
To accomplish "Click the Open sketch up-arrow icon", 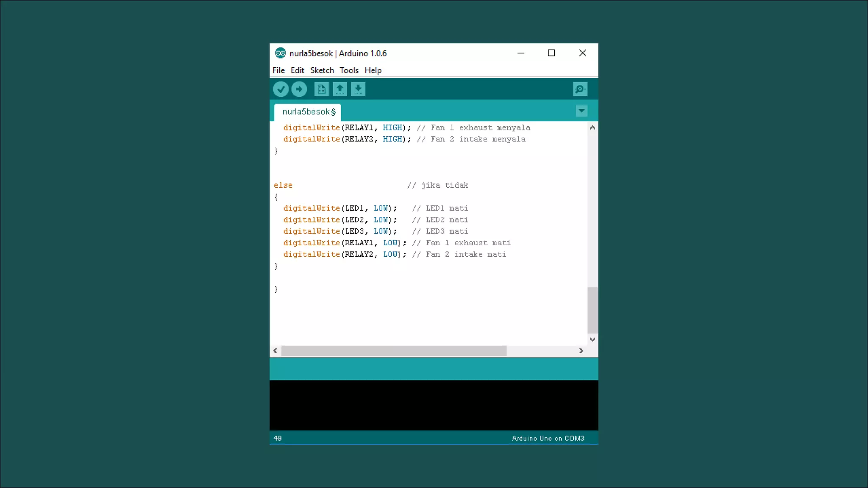I will coord(339,89).
